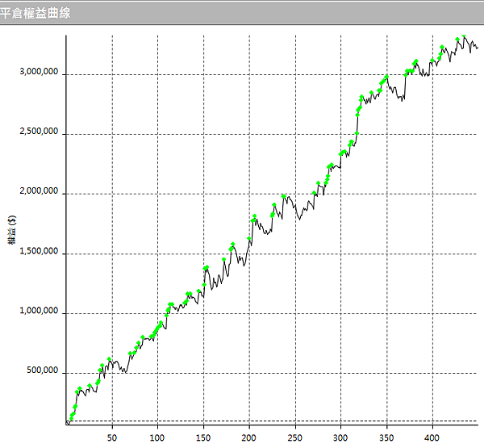Click the 1,500,000 y-axis label
The width and height of the screenshot is (484, 448).
tap(39, 251)
